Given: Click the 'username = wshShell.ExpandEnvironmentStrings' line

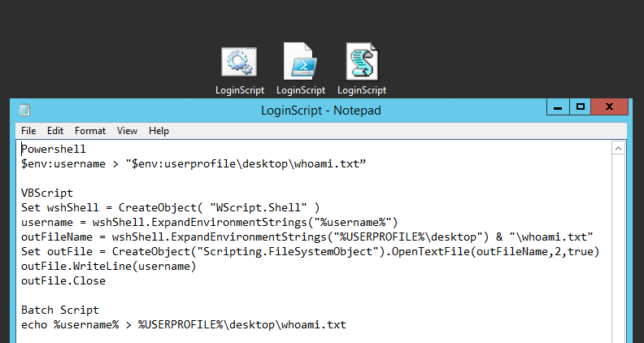Looking at the screenshot, I should point(210,222).
